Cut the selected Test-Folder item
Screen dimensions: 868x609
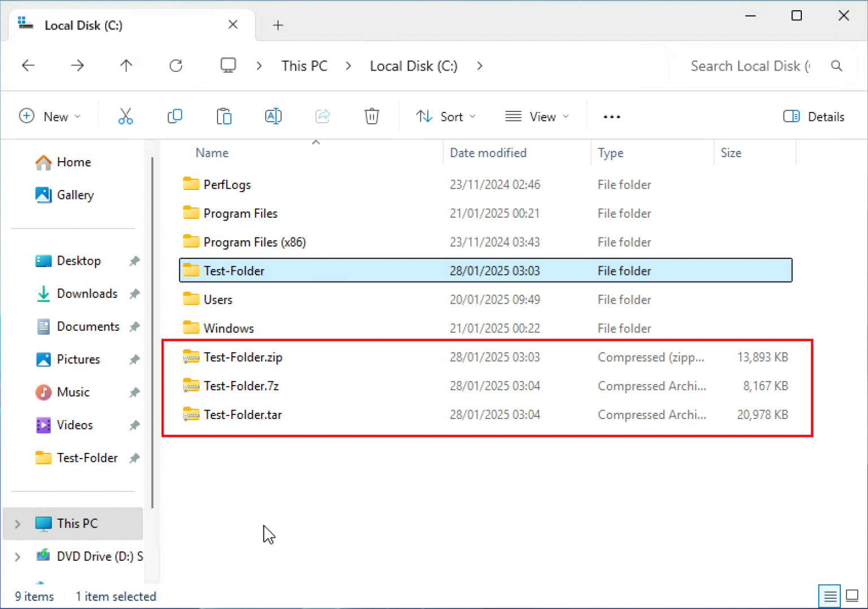[125, 116]
